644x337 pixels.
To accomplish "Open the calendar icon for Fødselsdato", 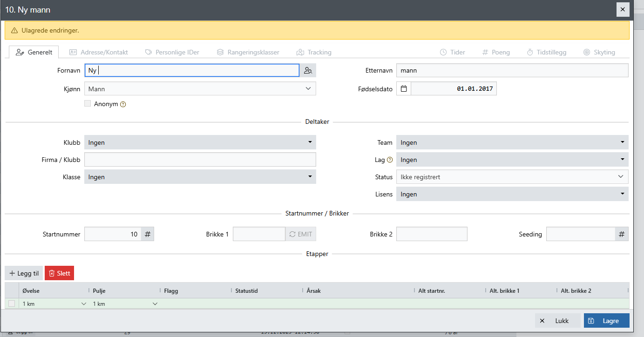I will (404, 88).
